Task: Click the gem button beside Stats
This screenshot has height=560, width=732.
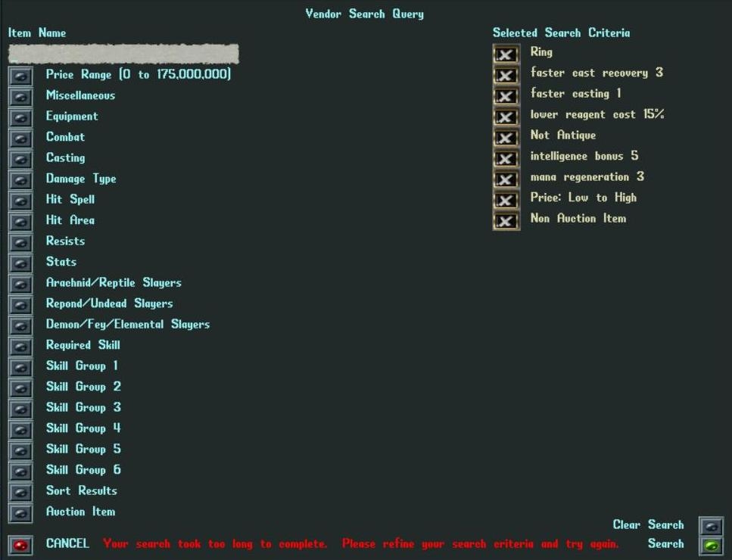Action: coord(20,263)
